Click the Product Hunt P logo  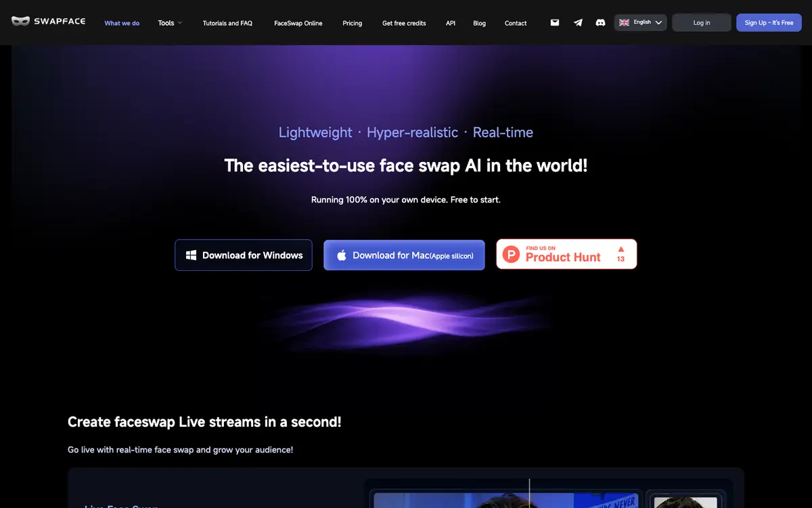click(x=512, y=255)
